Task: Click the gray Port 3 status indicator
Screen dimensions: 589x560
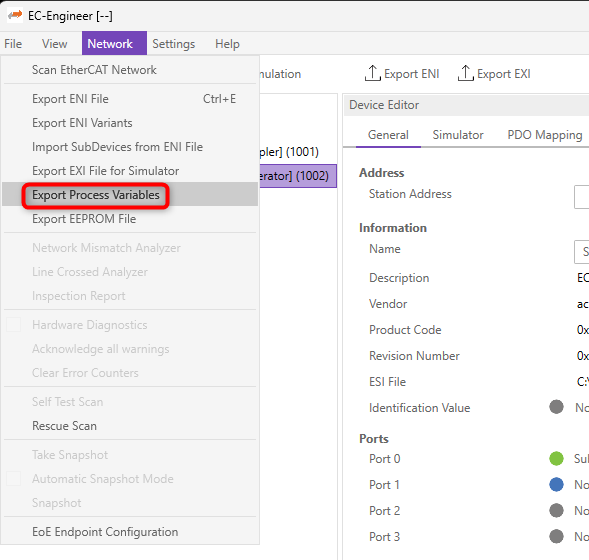Action: click(x=556, y=536)
